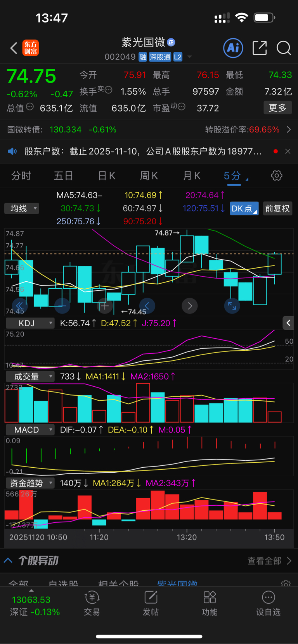Screen dimensions: 298x644
Task: Switch to 五日 chart tab
Action: coord(64,176)
